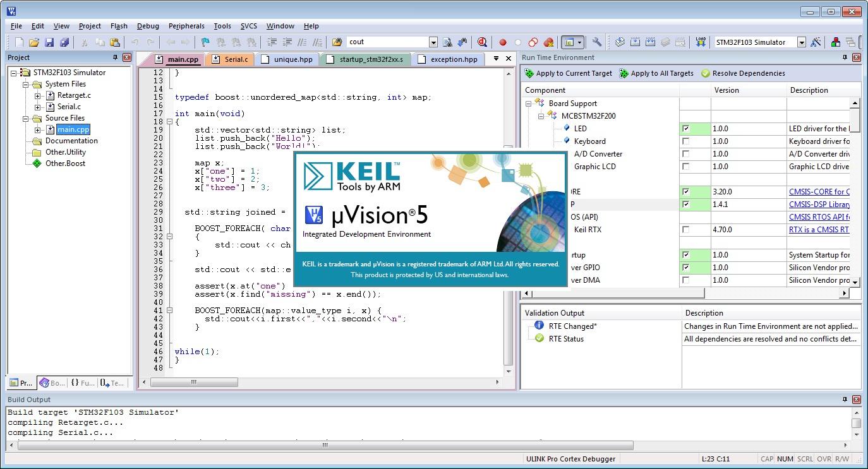Open the window layout dropdown arrow in the toolbar
Image resolution: width=868 pixels, height=469 pixels.
pos(579,42)
